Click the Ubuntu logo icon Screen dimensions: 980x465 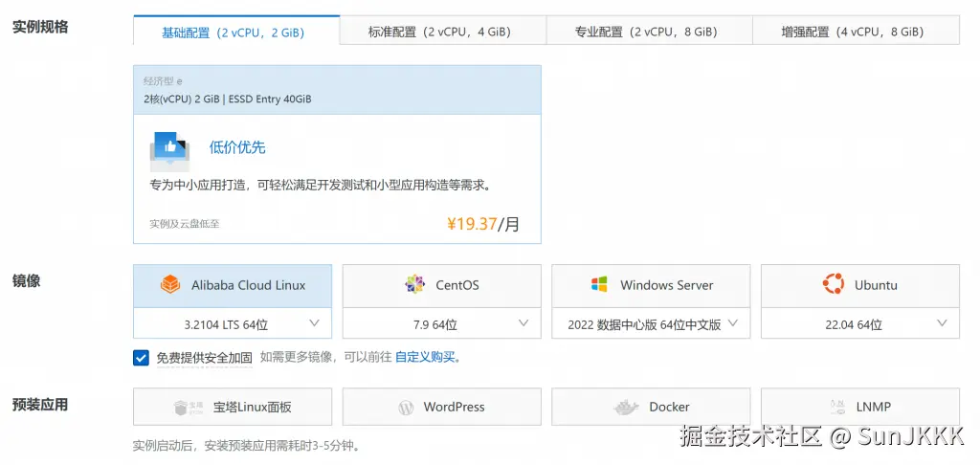click(834, 285)
